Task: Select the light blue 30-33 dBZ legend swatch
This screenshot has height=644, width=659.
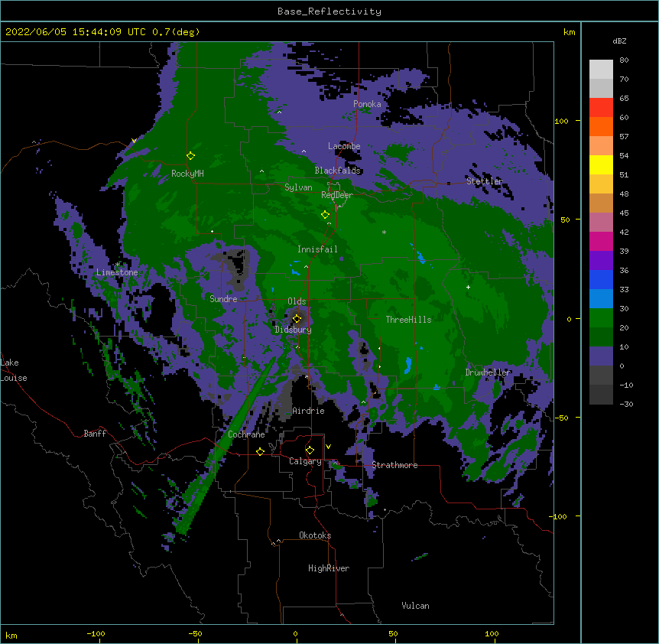Action: click(601, 299)
